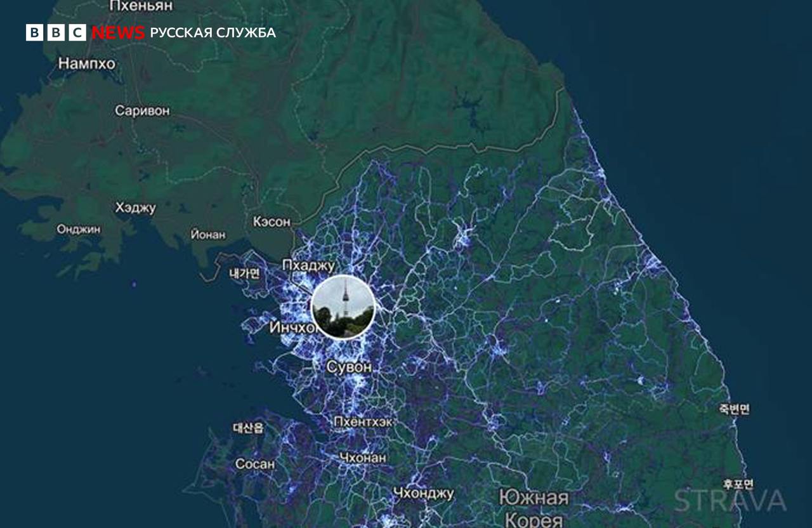Click the 내가면 Korean label
This screenshot has width=812, height=528.
245,274
